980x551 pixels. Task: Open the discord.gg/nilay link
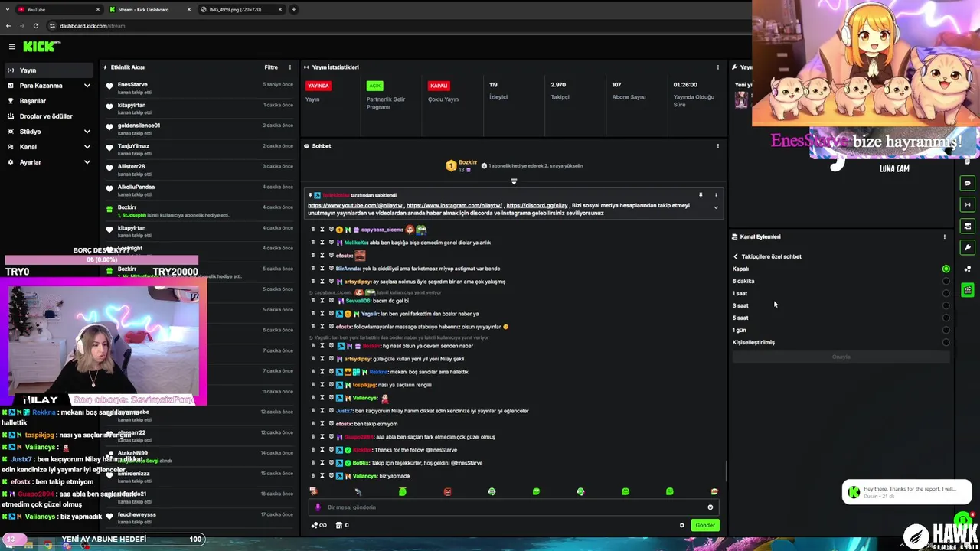pyautogui.click(x=537, y=205)
